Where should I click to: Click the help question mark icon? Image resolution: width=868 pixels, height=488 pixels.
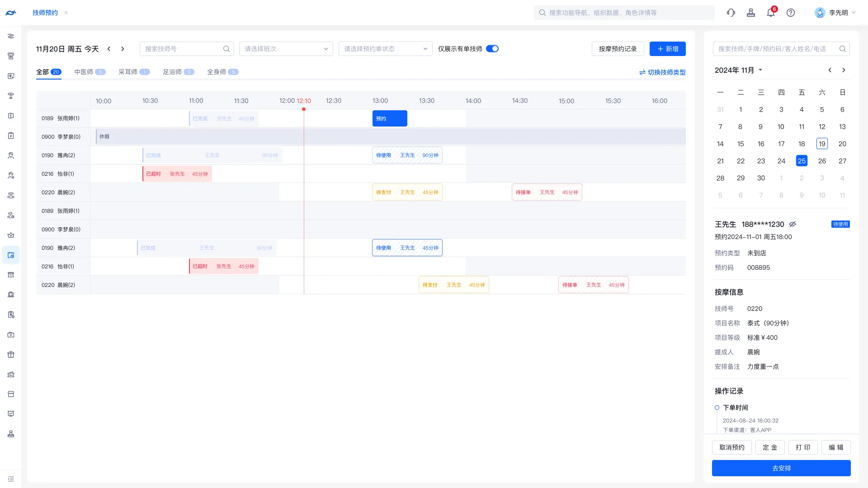coord(790,13)
